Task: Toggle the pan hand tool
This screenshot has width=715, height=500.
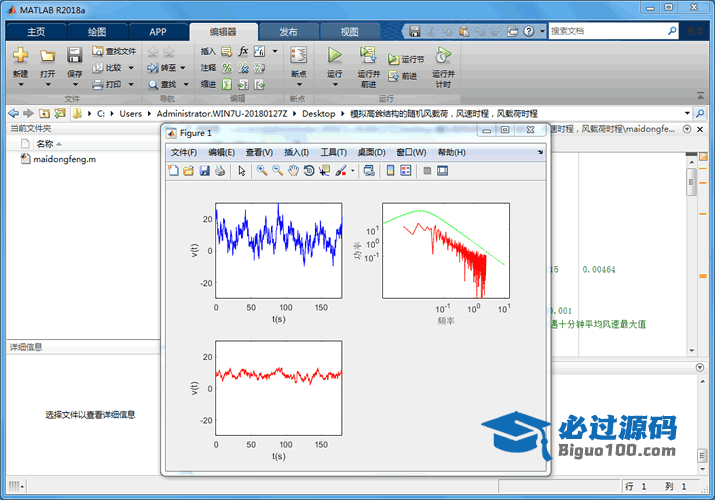Action: [293, 171]
